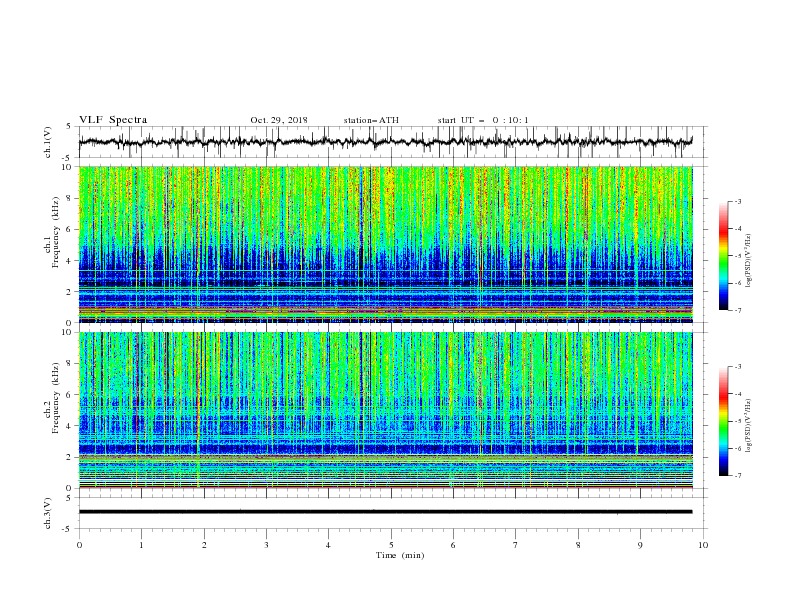Click the upper color bar "log(PSD)(V²/Hz)" label

coord(749,261)
